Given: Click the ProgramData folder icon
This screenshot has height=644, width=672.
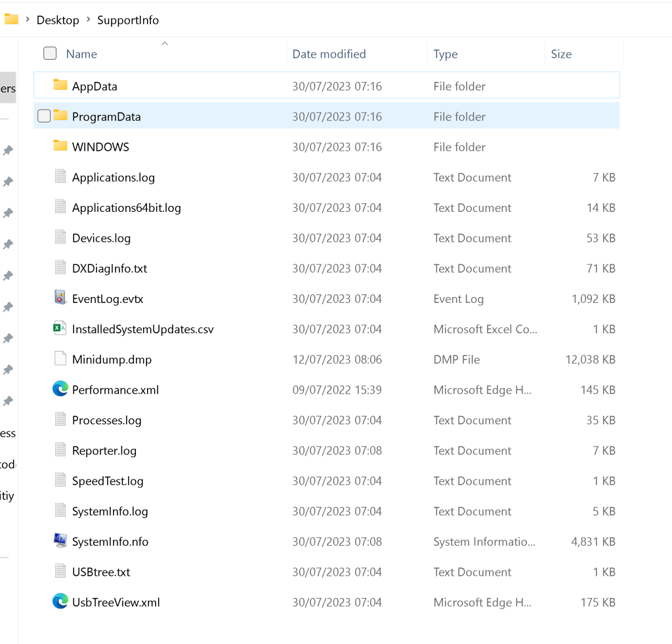Looking at the screenshot, I should (x=60, y=115).
